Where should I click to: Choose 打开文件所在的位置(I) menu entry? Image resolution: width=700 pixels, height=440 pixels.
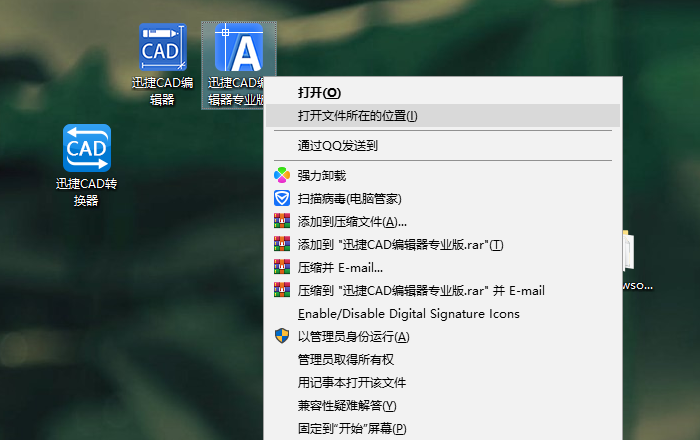(442, 116)
